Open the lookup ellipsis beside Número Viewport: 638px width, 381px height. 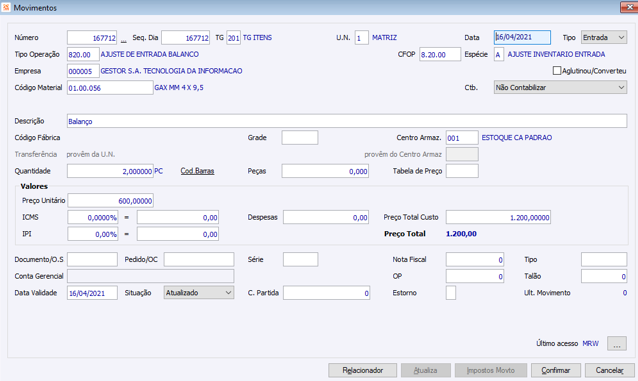(x=123, y=39)
